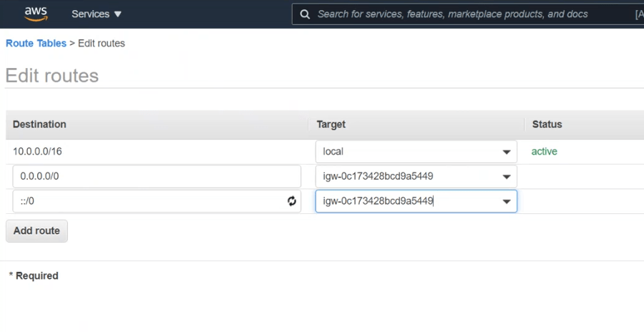Image resolution: width=644 pixels, height=332 pixels.
Task: Open the Services menu
Action: [x=97, y=14]
